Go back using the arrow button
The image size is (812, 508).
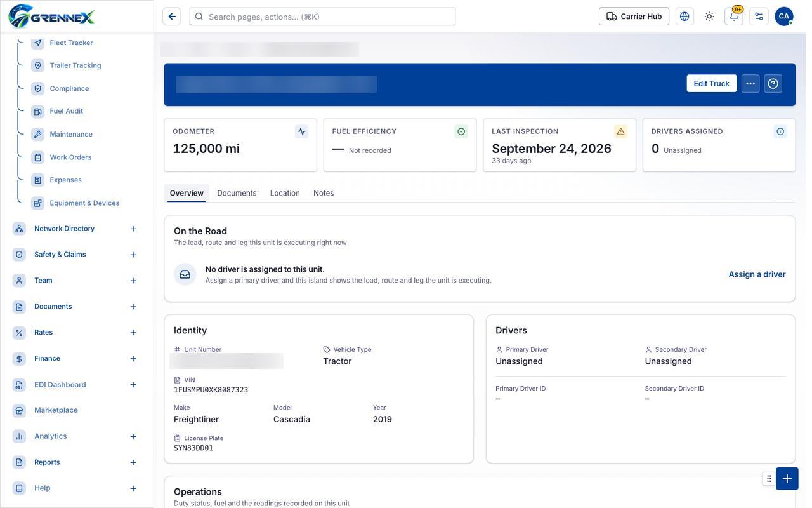point(172,17)
